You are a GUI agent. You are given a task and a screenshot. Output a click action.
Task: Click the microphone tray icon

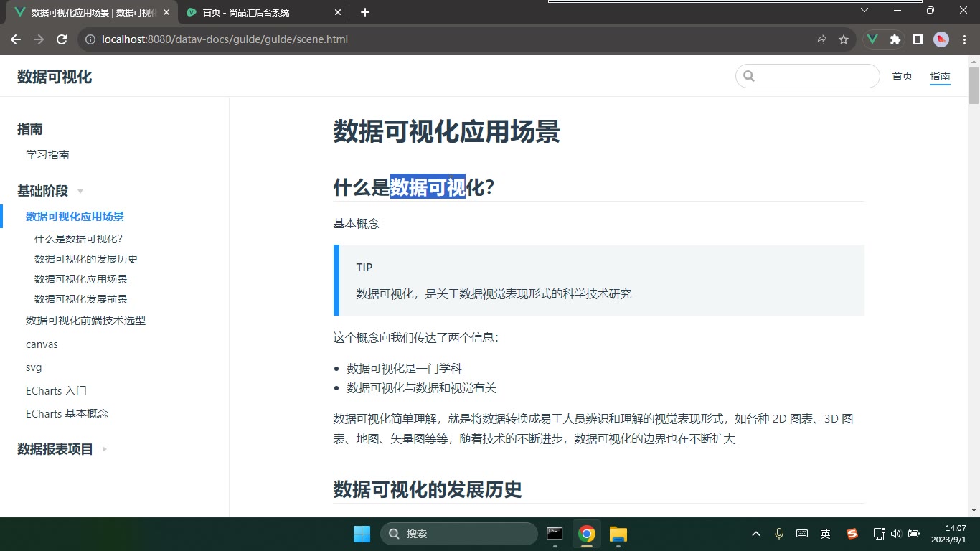tap(779, 534)
